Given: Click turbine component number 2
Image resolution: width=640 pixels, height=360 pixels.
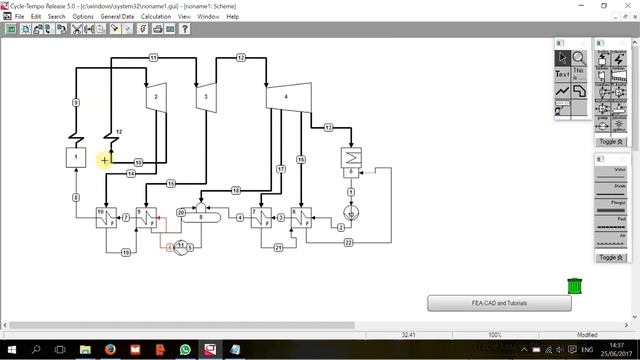Looking at the screenshot, I should 156,97.
